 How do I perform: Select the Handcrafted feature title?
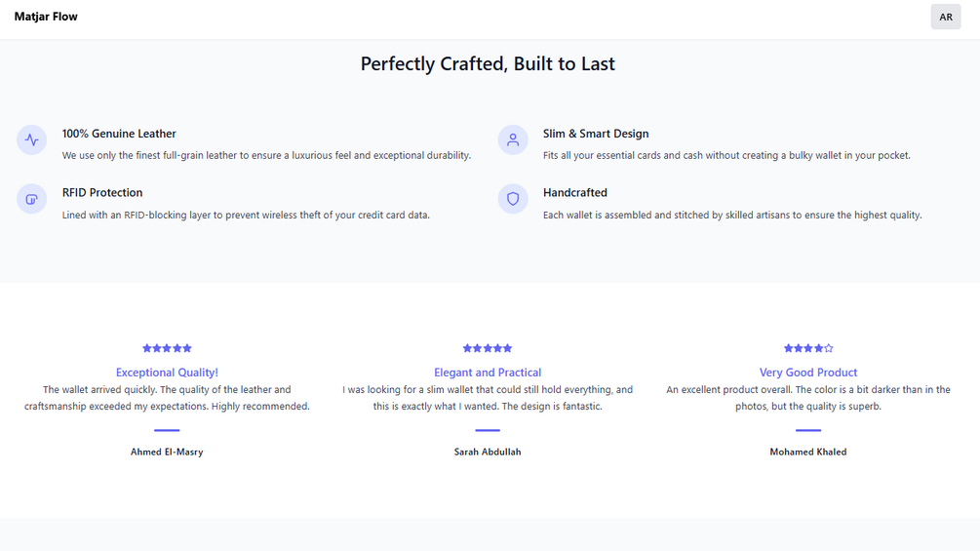pyautogui.click(x=575, y=193)
